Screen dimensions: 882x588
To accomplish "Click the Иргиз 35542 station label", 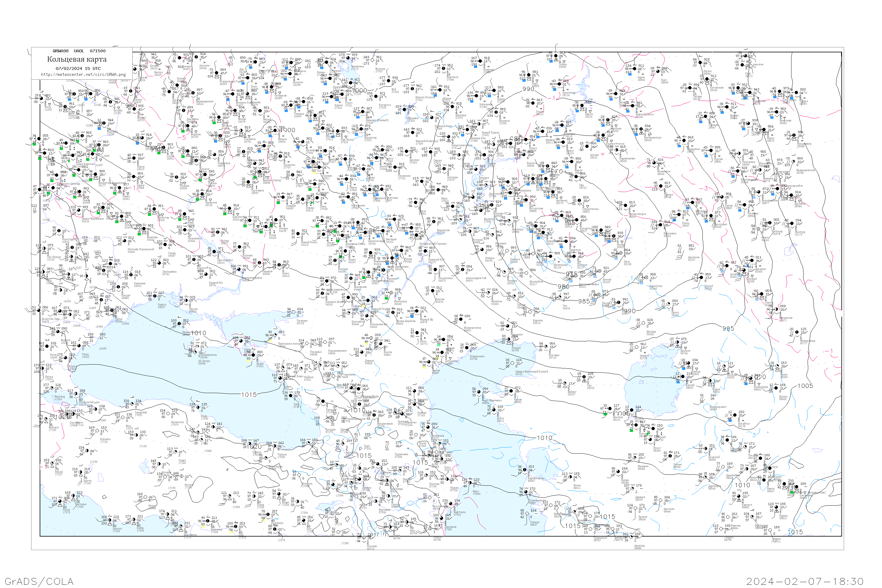I will tap(675, 313).
